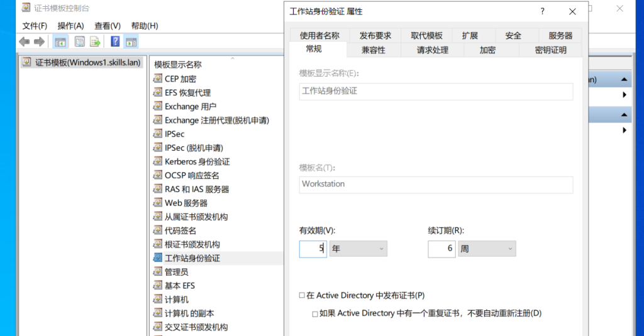Collapse the top actions pane section arrow
The height and width of the screenshot is (336, 644).
[625, 80]
